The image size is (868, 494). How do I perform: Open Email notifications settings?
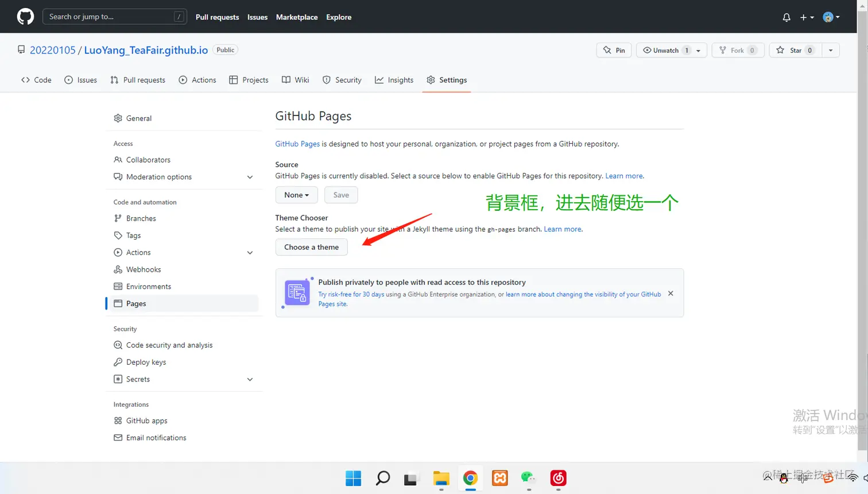click(183, 438)
